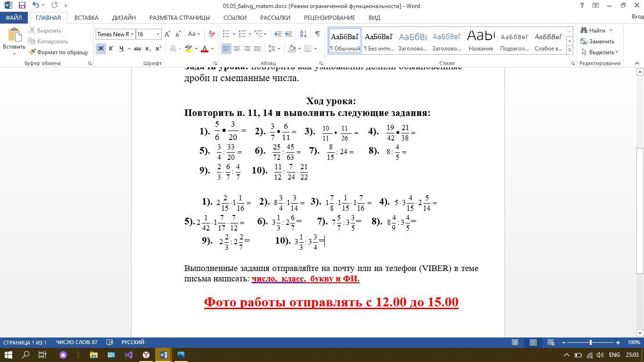Clear all formatting with the eraser icon
Screen dimensions: 644x362
[212, 34]
